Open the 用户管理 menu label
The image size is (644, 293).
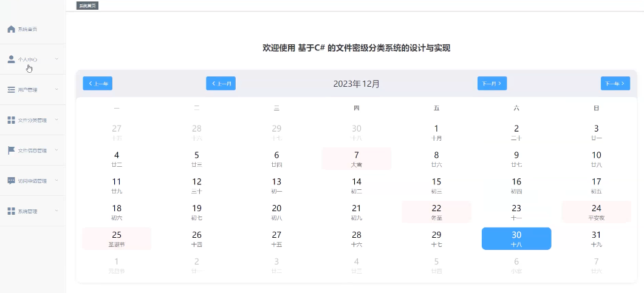27,90
